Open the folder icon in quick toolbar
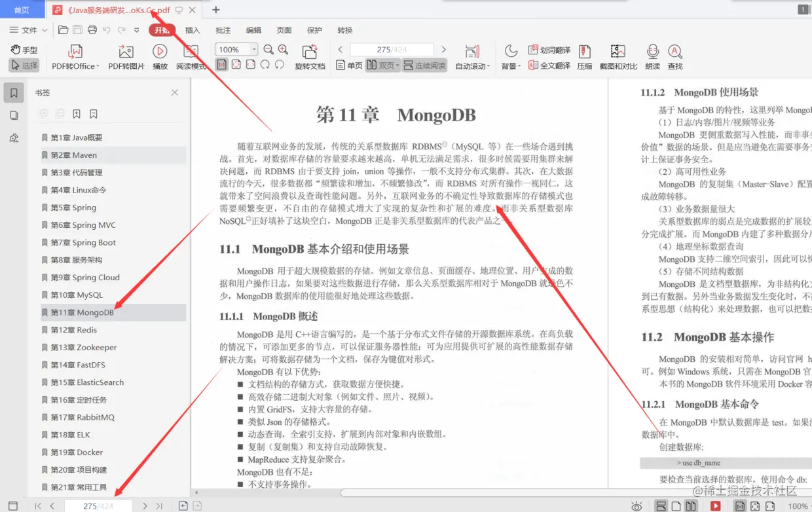The height and width of the screenshot is (512, 812). tap(63, 30)
